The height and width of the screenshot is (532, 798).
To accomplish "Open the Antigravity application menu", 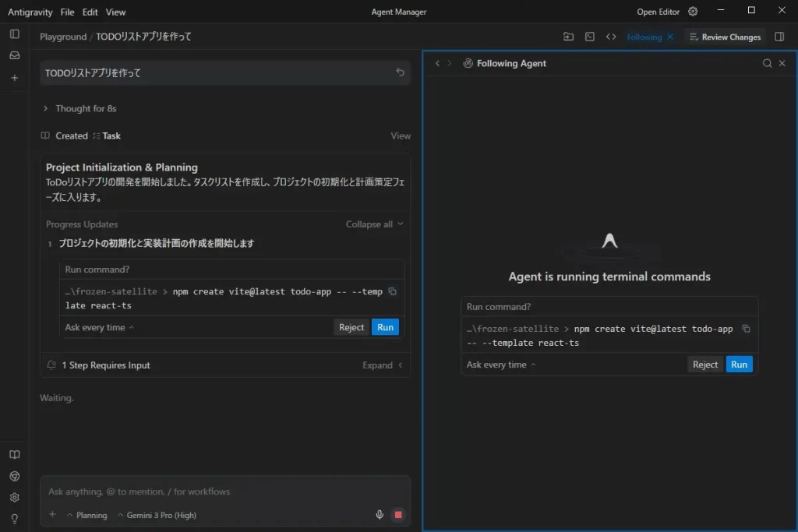I will (30, 12).
